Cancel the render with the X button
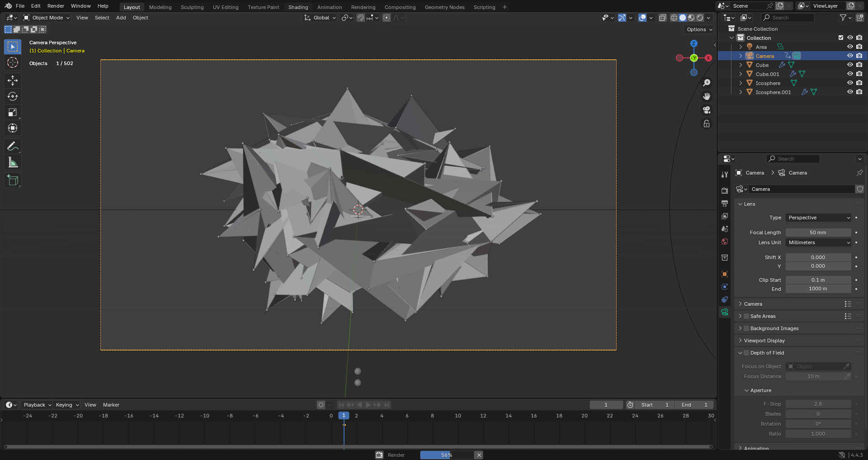Image resolution: width=868 pixels, height=460 pixels. [x=479, y=455]
